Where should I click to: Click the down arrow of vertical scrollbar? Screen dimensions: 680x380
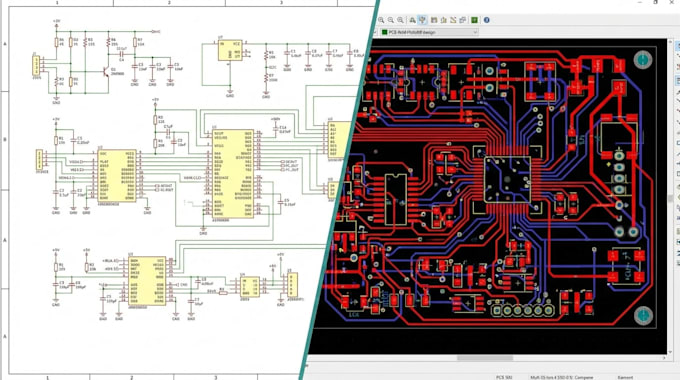pyautogui.click(x=670, y=352)
